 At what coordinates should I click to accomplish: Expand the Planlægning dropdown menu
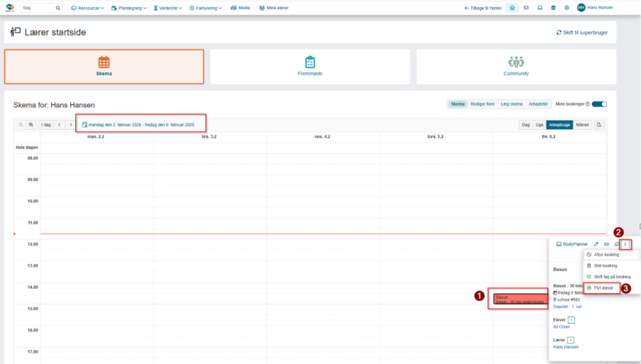(128, 8)
